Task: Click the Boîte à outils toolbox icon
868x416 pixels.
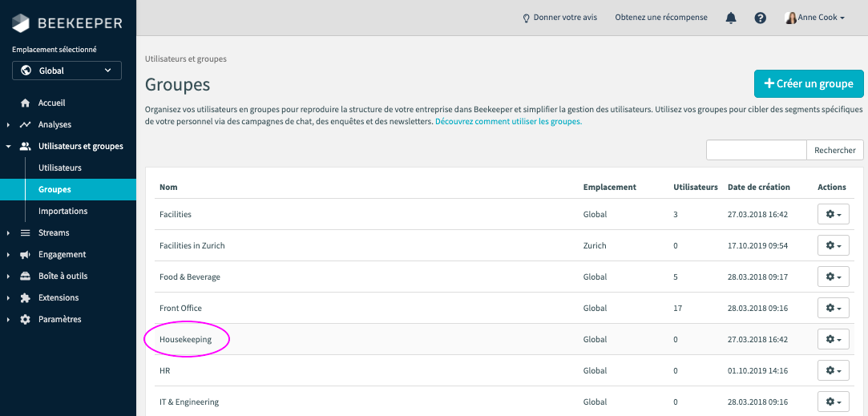Action: 25,276
